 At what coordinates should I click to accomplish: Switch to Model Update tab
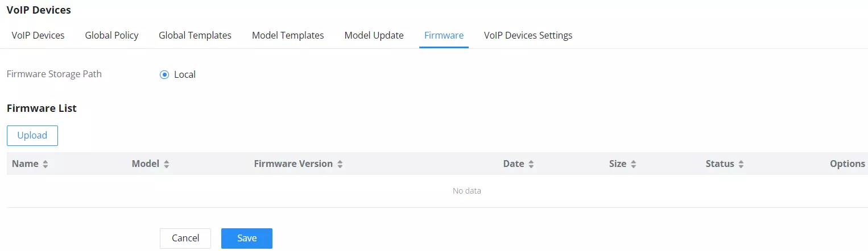pyautogui.click(x=374, y=35)
